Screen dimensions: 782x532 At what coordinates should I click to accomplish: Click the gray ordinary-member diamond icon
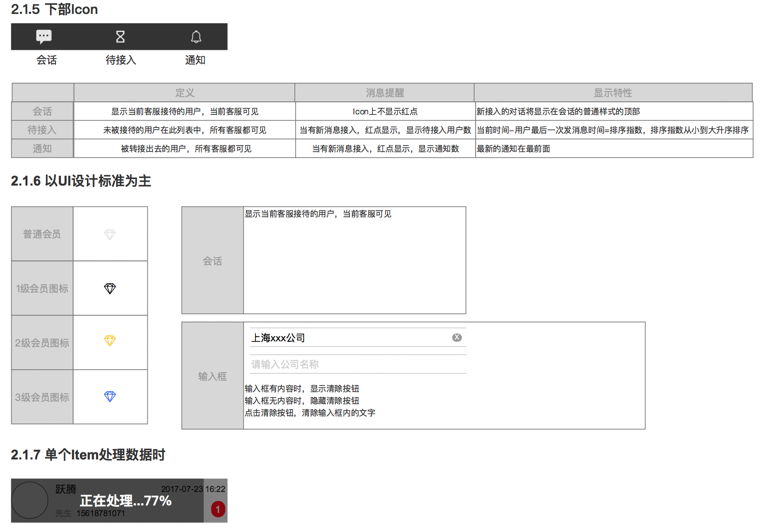110,234
